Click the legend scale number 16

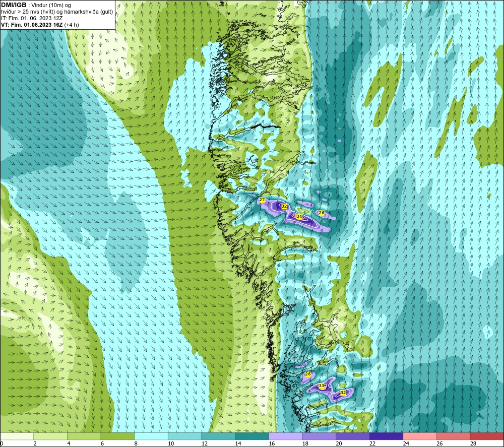(272, 443)
